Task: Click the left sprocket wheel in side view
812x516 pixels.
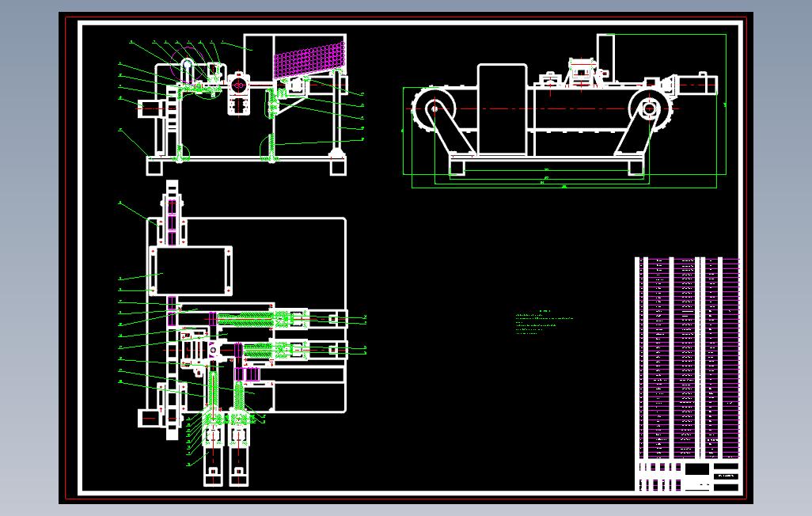Action: click(x=434, y=108)
